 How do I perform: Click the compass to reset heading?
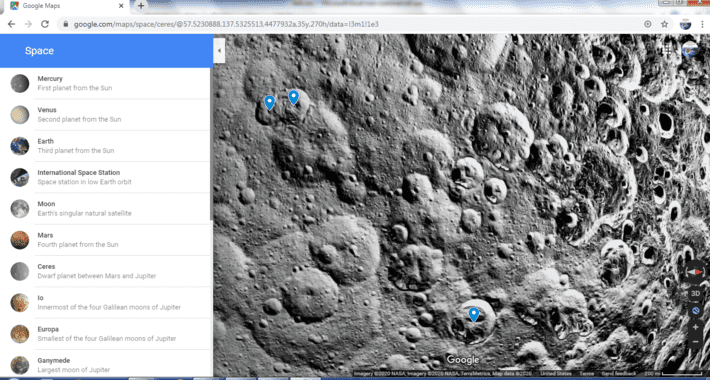[695, 272]
